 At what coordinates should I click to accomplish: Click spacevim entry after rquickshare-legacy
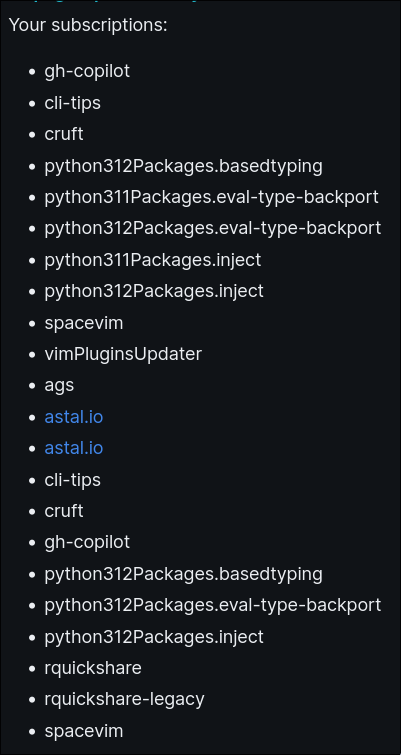tap(84, 731)
